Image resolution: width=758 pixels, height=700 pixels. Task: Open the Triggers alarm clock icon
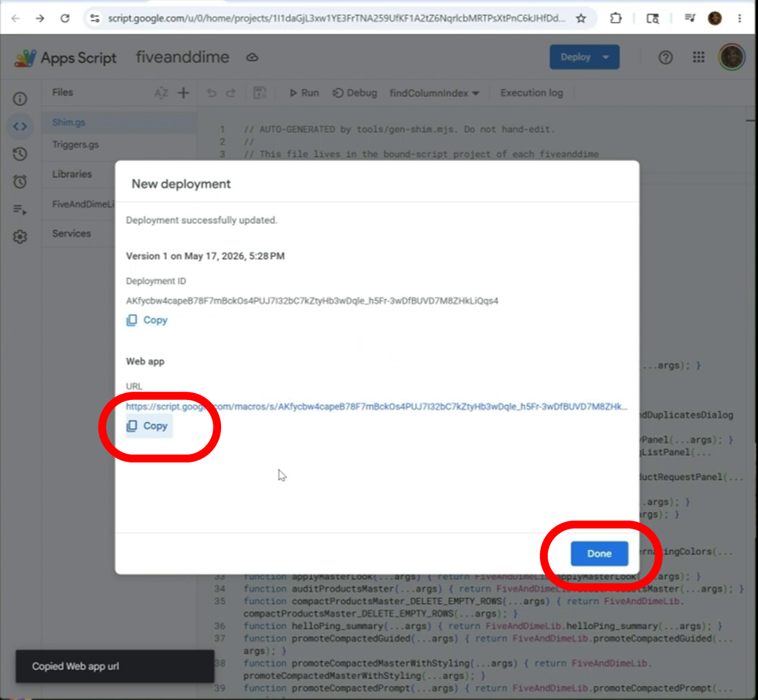tap(20, 182)
